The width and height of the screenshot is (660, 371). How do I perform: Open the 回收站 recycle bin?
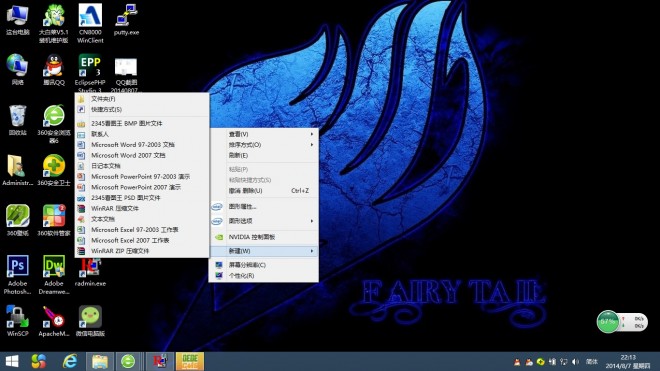[x=17, y=120]
